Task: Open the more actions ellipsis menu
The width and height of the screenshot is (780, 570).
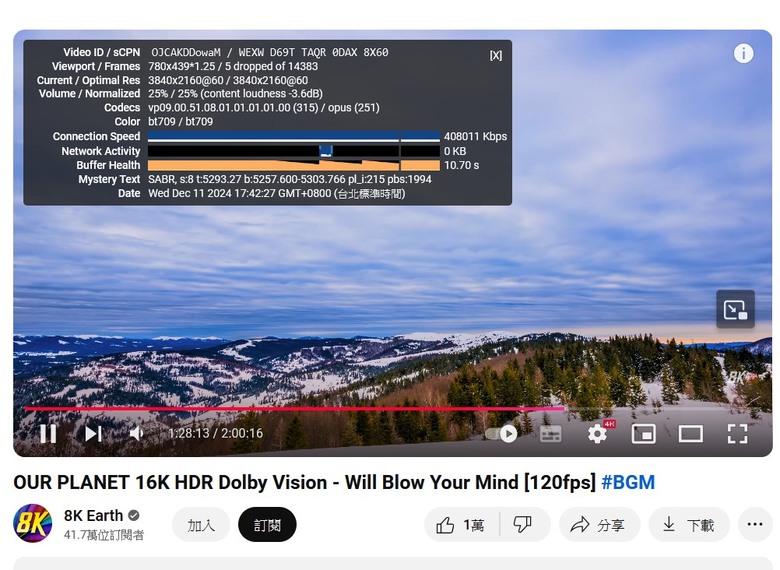Action: click(755, 525)
